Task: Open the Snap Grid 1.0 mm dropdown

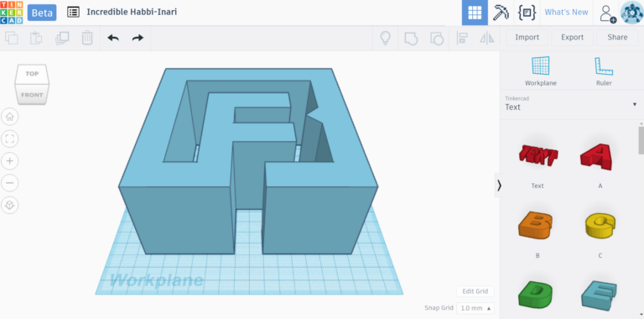Action: 475,308
